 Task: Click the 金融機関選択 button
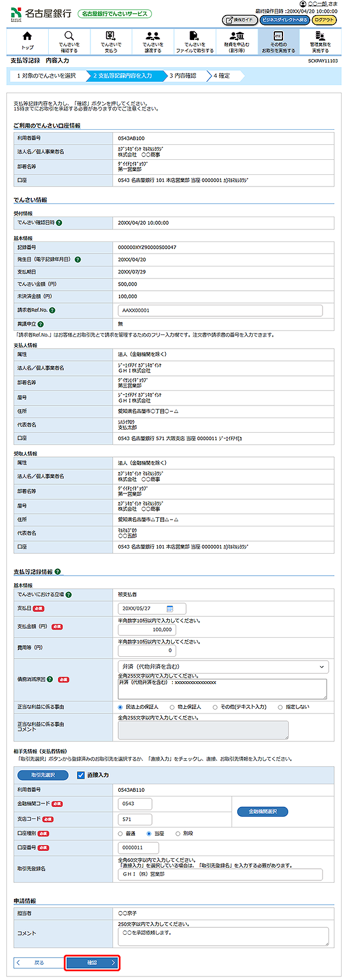[263, 811]
